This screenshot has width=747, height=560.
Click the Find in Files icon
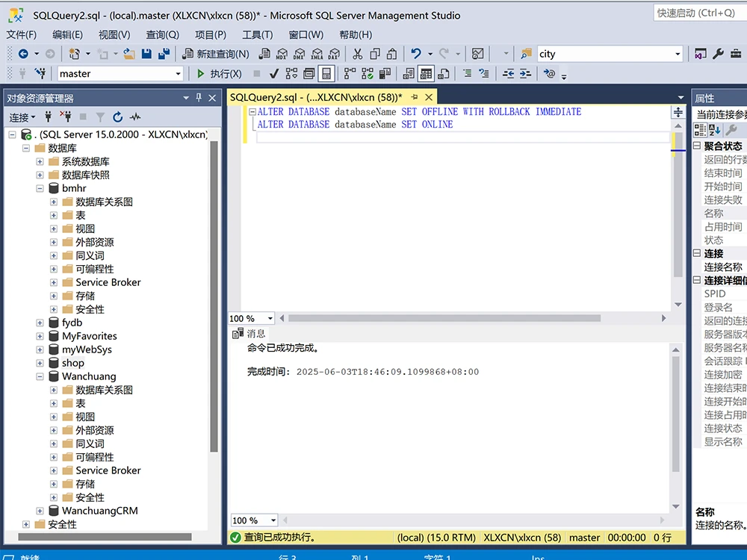pyautogui.click(x=526, y=54)
